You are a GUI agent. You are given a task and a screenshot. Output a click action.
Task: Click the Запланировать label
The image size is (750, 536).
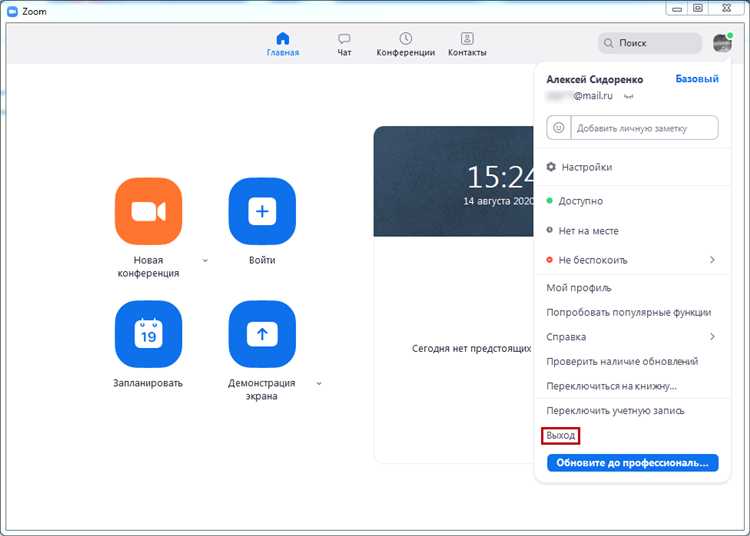tap(148, 383)
